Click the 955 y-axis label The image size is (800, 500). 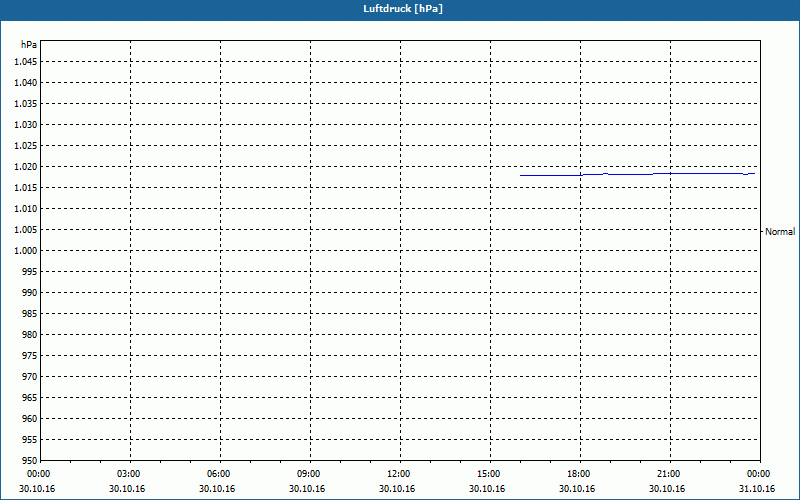pyautogui.click(x=30, y=439)
